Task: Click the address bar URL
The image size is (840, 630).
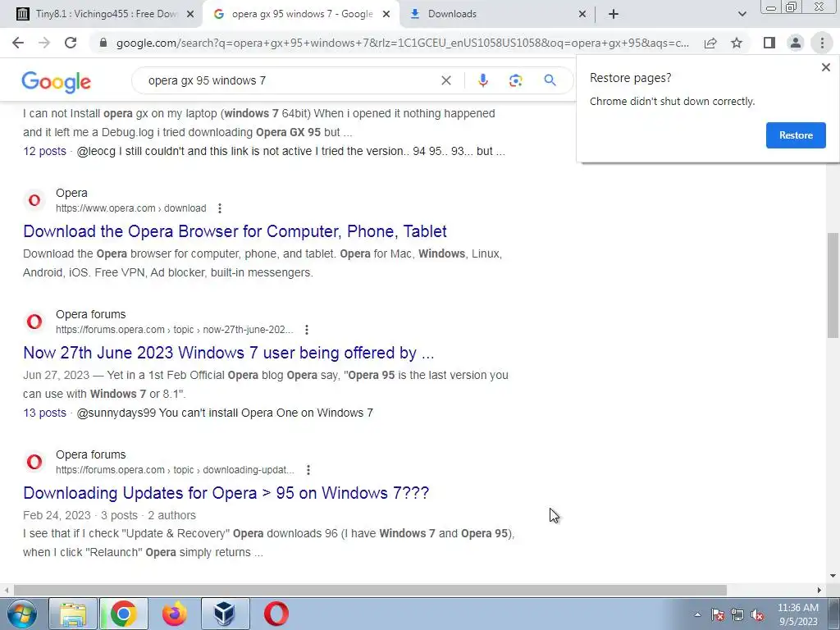Action: (402, 43)
